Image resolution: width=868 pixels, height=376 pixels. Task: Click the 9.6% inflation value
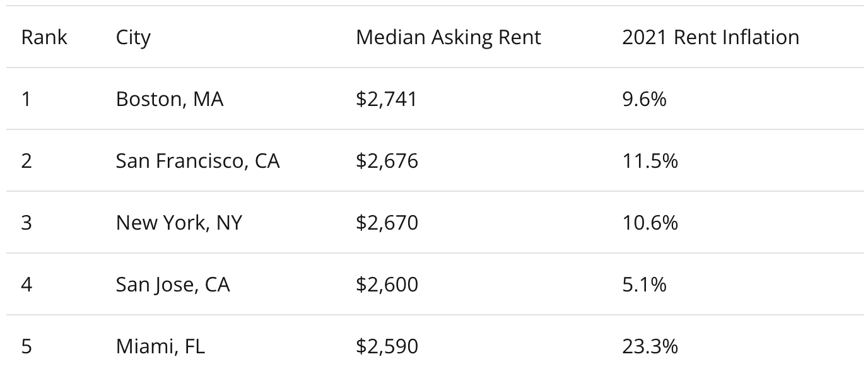coord(644,99)
